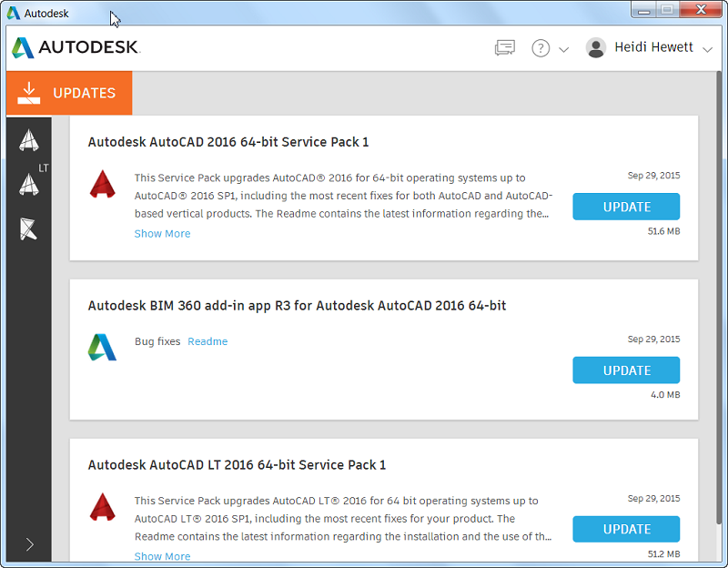Click the BIM 360 Autodesk icon in card

[102, 347]
